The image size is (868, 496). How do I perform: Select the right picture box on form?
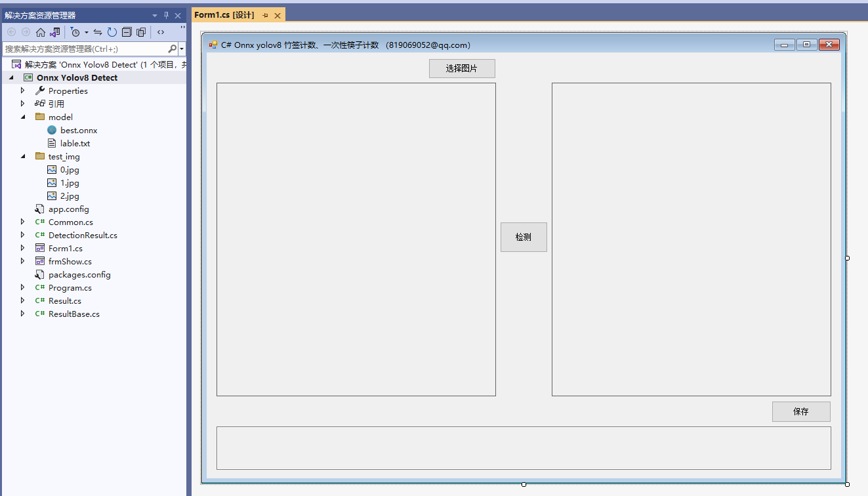[692, 239]
